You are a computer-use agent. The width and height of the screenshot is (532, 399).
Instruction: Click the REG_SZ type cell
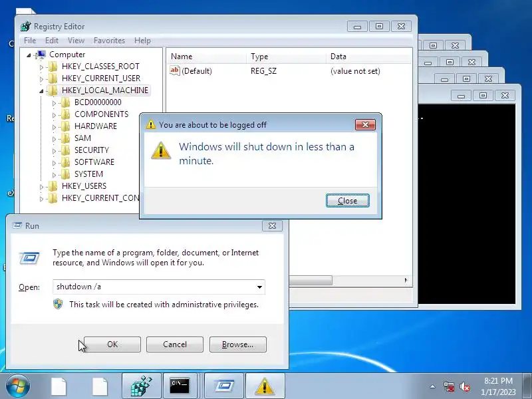tap(263, 71)
